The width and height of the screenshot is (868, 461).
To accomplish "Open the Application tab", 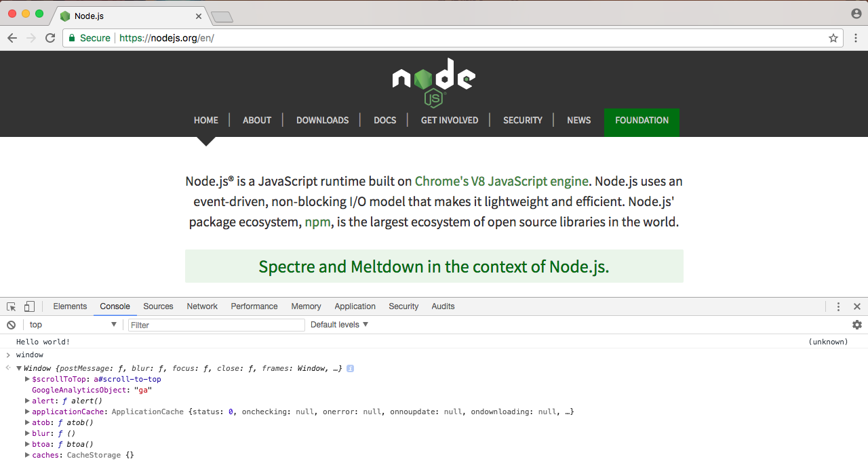I will 355,306.
